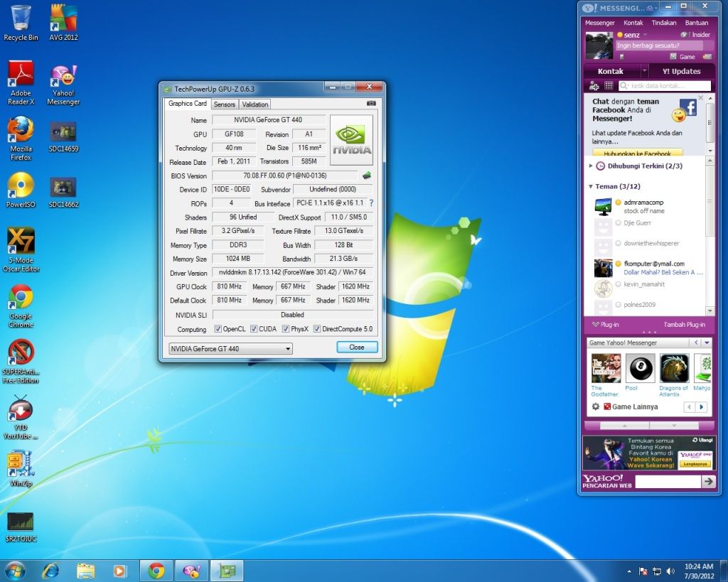728x582 pixels.
Task: Show next games with right arrow
Action: (x=702, y=407)
